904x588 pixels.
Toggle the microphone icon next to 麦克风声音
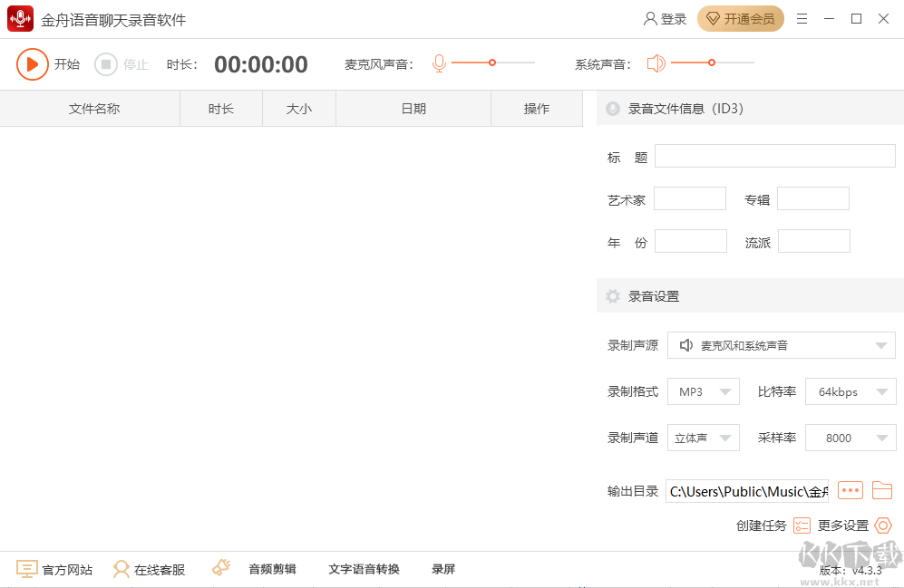pyautogui.click(x=439, y=63)
